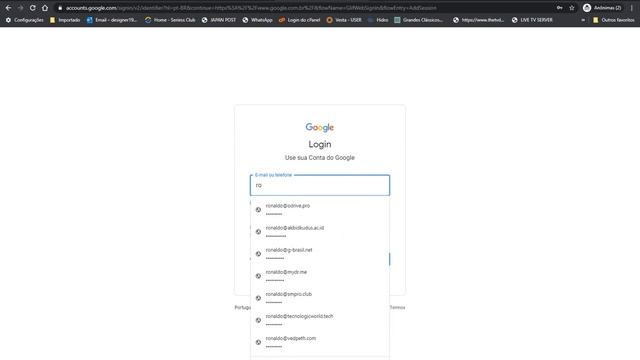Screen dimensions: 640x360
Task: Reload the current page
Action: (33, 8)
